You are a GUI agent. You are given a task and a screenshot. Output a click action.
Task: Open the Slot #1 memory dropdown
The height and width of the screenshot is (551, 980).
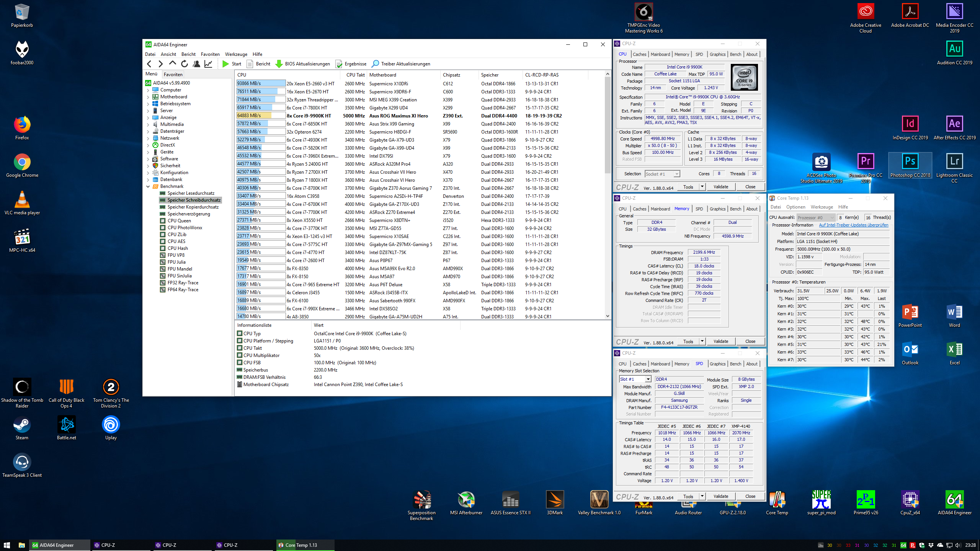[x=648, y=379]
